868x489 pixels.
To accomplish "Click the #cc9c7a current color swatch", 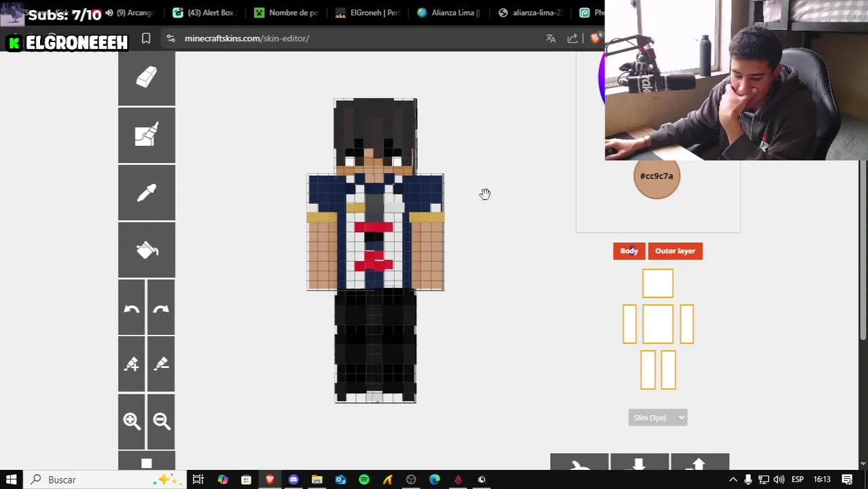I will coord(657,177).
